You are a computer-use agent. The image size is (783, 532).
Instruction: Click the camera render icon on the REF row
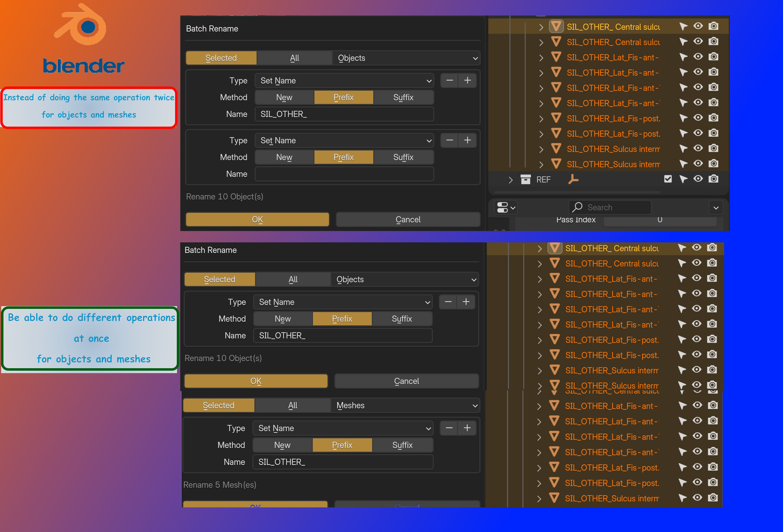pyautogui.click(x=713, y=179)
